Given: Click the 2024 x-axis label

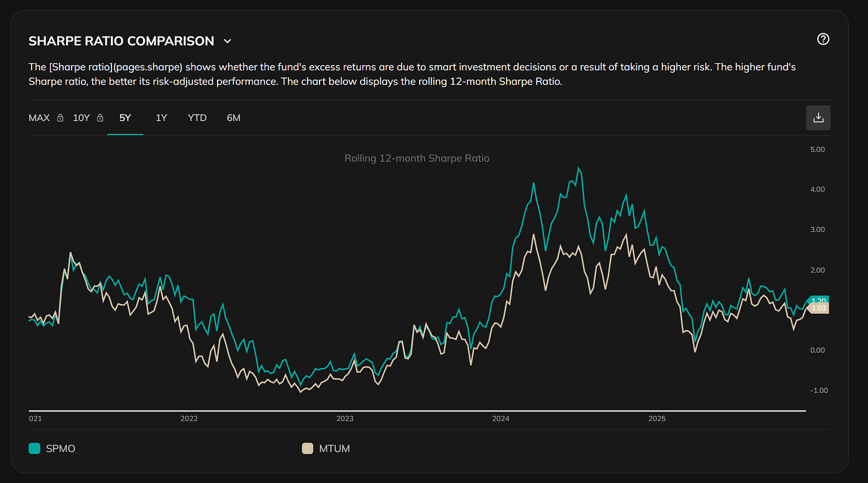Looking at the screenshot, I should pyautogui.click(x=501, y=419).
